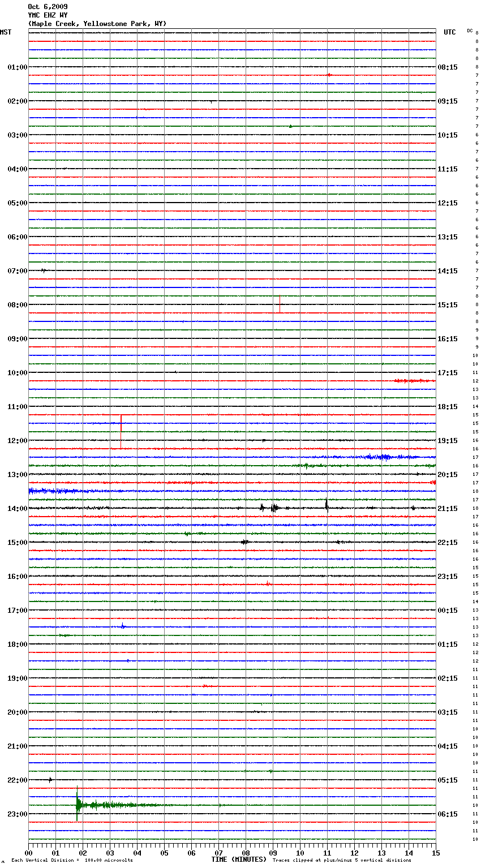Click the '21:15' UTC time label
This screenshot has height=868, width=481.
[x=448, y=509]
